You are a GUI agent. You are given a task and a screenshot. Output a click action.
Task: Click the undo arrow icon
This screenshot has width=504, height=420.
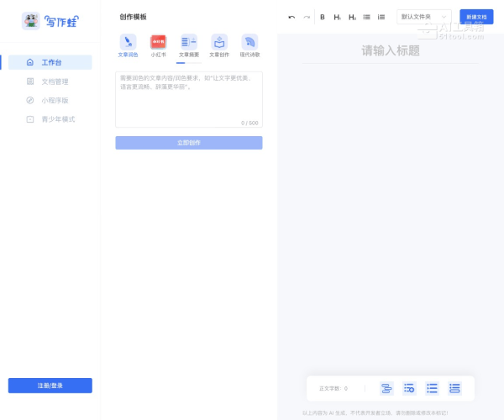click(291, 17)
